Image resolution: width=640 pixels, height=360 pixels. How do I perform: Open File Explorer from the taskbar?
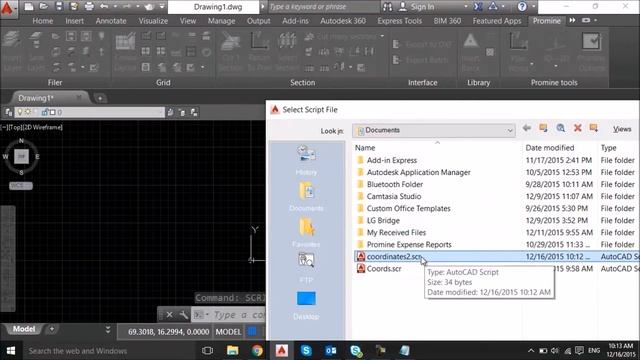click(232, 351)
